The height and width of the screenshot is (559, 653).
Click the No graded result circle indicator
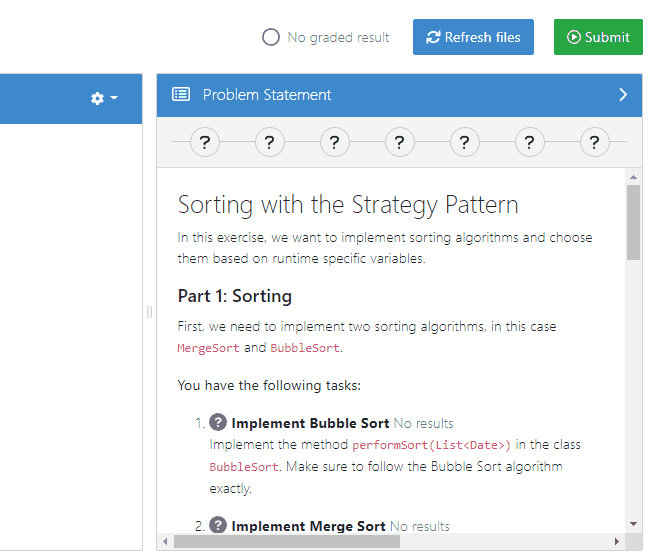point(270,37)
